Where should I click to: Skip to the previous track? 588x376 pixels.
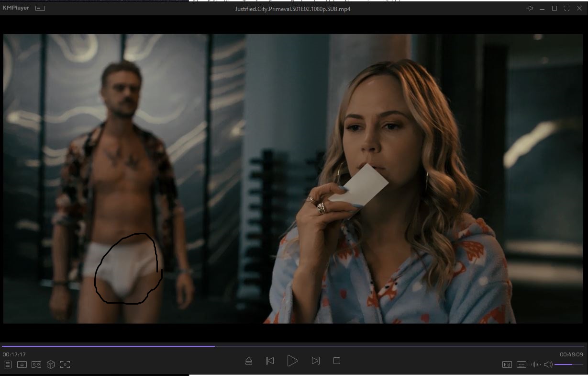(x=270, y=361)
